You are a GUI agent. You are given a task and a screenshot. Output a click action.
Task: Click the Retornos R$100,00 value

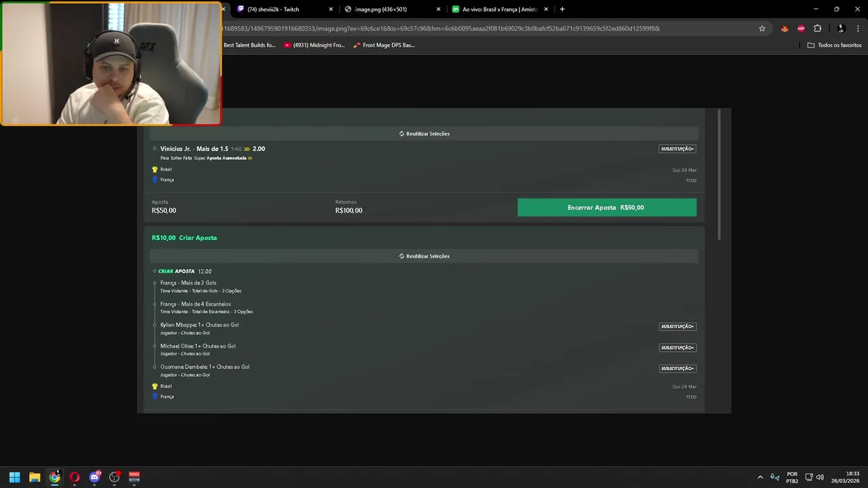click(349, 211)
